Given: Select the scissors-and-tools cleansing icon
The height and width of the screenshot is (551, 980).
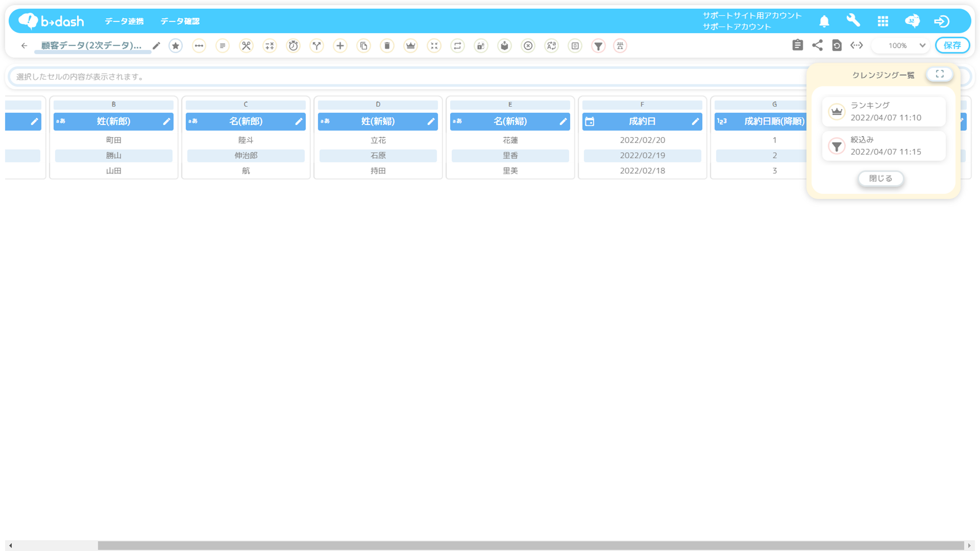Looking at the screenshot, I should (246, 46).
